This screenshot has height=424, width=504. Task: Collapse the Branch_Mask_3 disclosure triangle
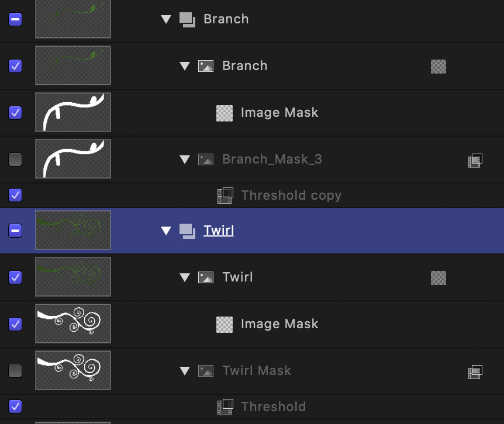185,159
